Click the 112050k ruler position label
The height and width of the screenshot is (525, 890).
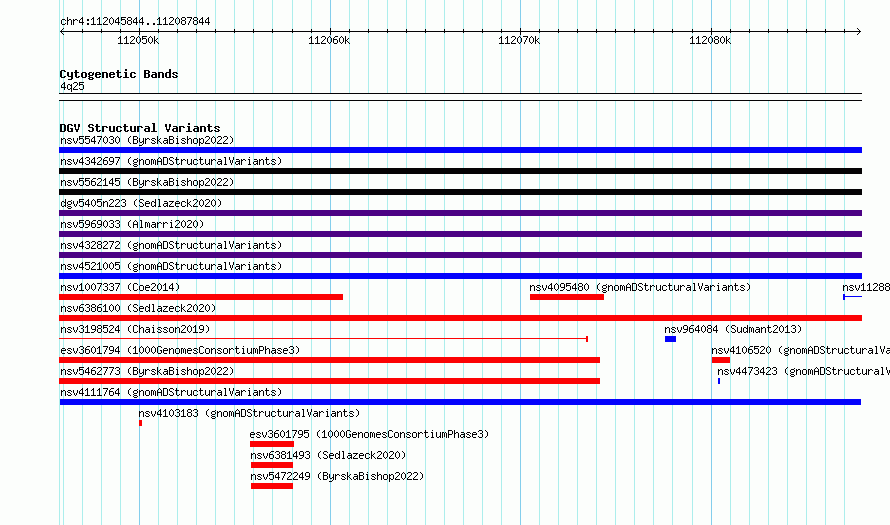coord(138,40)
